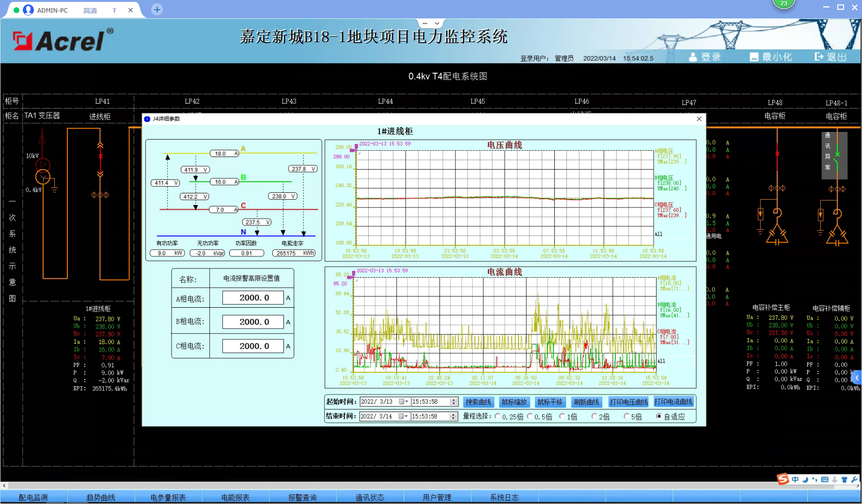Click the horizontal scrollbar left arrow
Screen dimensions: 862x504
pyautogui.click(x=4, y=485)
